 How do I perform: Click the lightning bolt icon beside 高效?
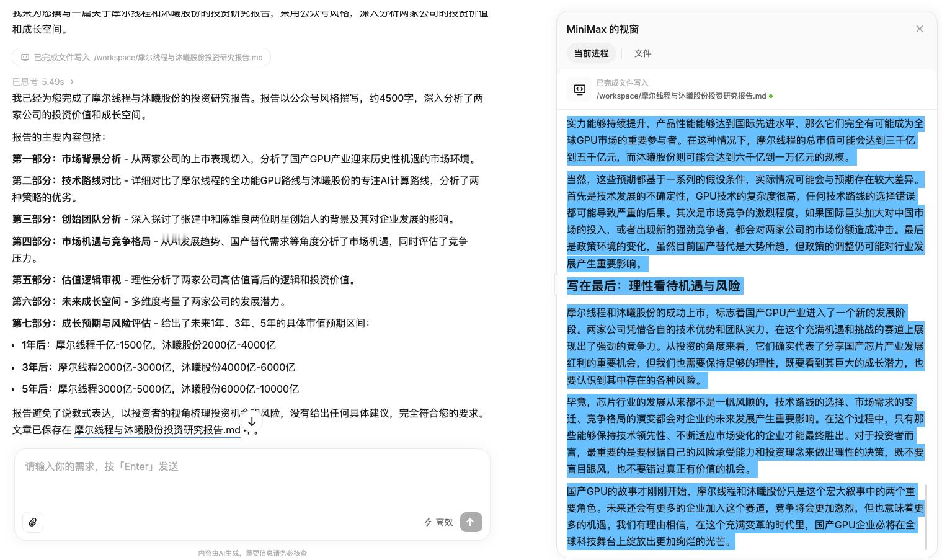428,522
